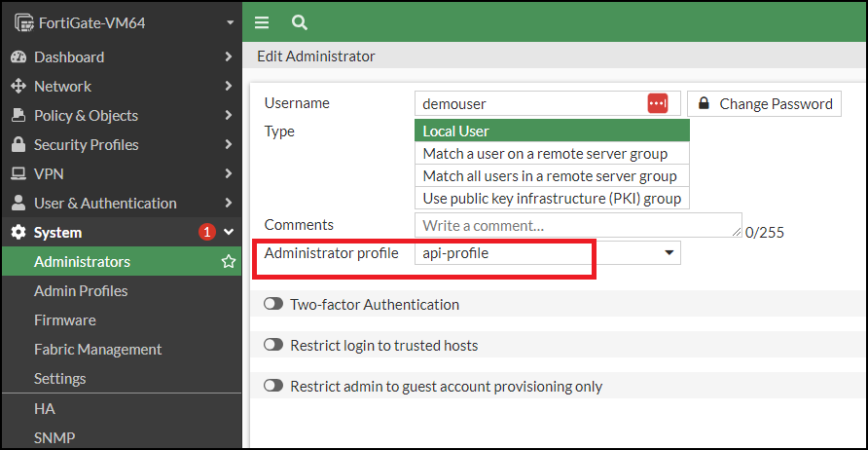Image resolution: width=868 pixels, height=450 pixels.
Task: Select Use public key infrastructure (PKI) group
Action: (x=552, y=199)
